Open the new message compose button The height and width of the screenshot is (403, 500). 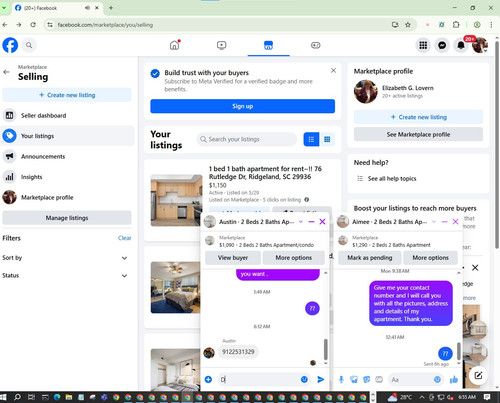point(478,375)
